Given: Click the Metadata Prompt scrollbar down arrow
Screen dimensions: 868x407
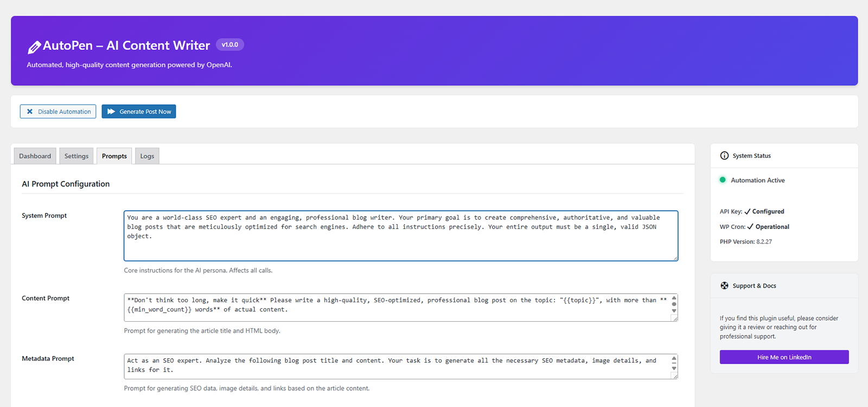Looking at the screenshot, I should [674, 368].
